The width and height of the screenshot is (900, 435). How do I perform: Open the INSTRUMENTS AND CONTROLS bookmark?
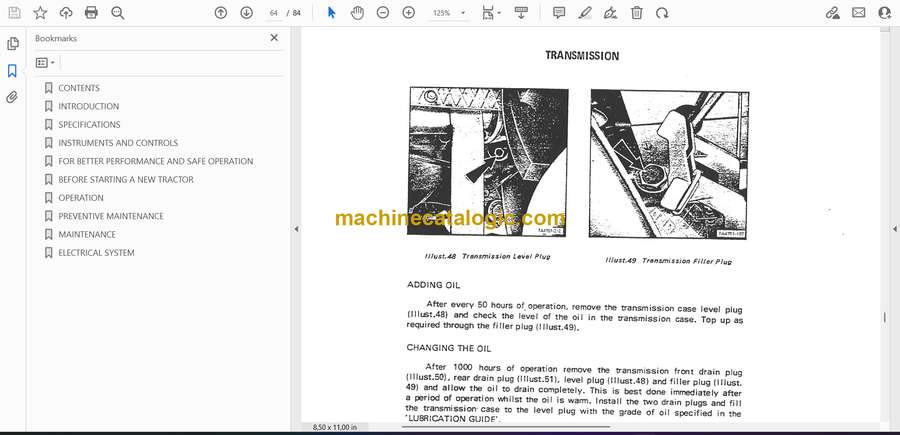[118, 143]
